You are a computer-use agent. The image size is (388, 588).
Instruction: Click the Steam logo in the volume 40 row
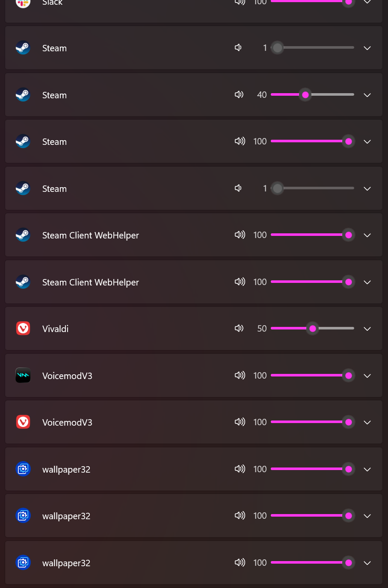(23, 94)
